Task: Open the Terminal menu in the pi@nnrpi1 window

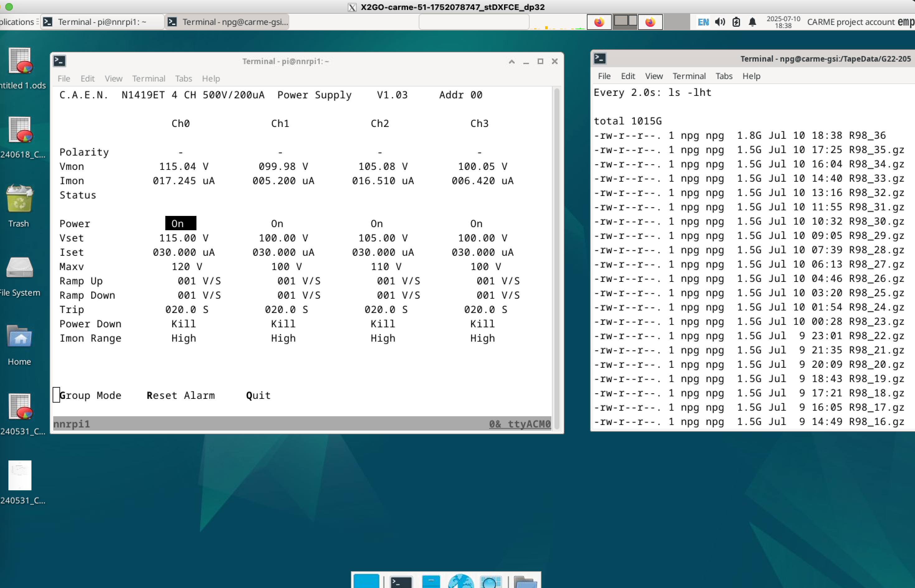Action: pos(149,78)
